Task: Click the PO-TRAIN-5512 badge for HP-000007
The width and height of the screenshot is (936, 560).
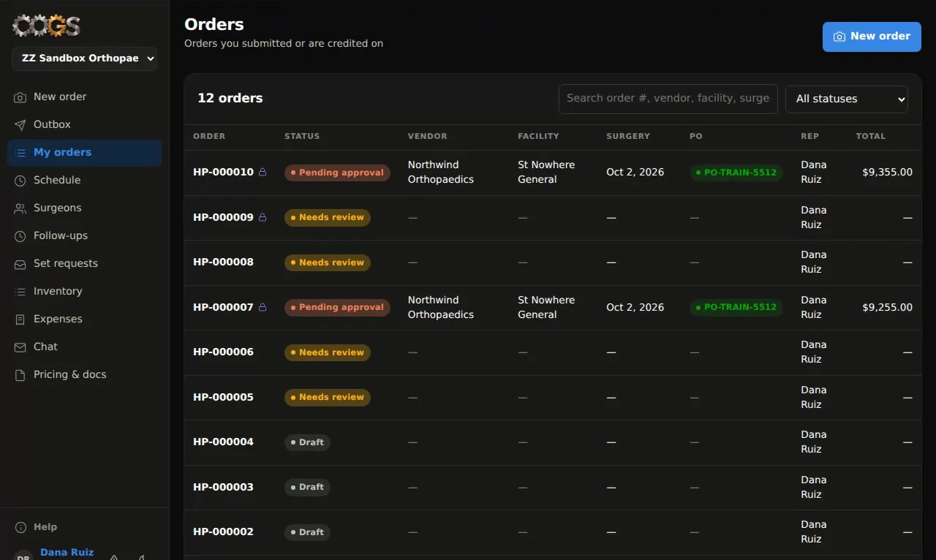Action: (736, 307)
